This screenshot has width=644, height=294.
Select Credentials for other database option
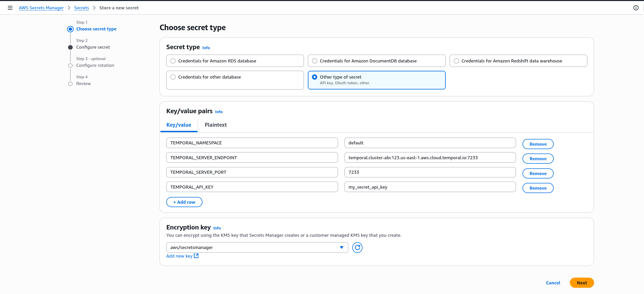click(173, 77)
